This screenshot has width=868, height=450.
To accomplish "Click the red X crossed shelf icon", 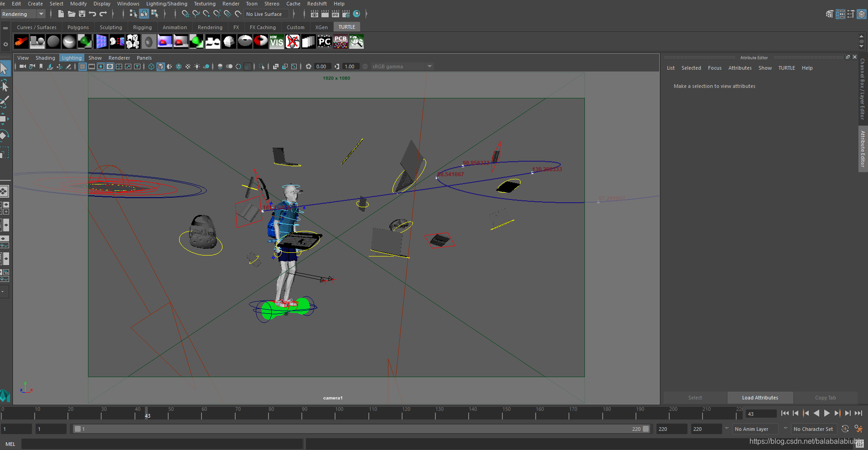I will (293, 42).
